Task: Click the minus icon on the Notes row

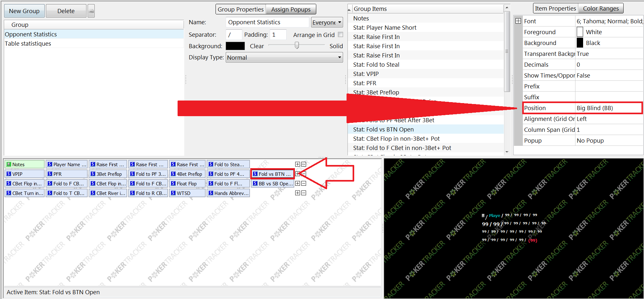Action: pos(304,164)
